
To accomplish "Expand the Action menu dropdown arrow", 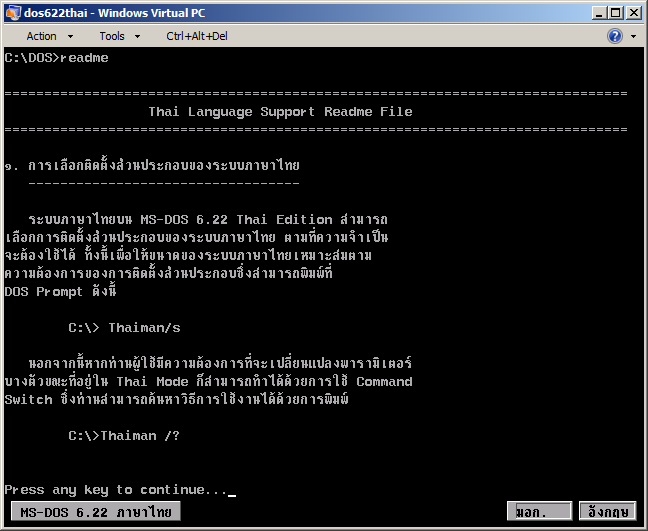I will coord(71,36).
